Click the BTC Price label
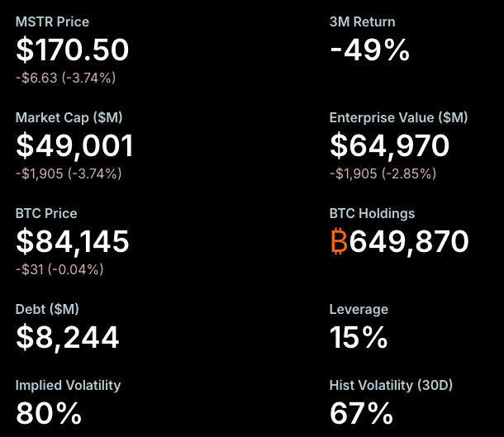 point(46,213)
